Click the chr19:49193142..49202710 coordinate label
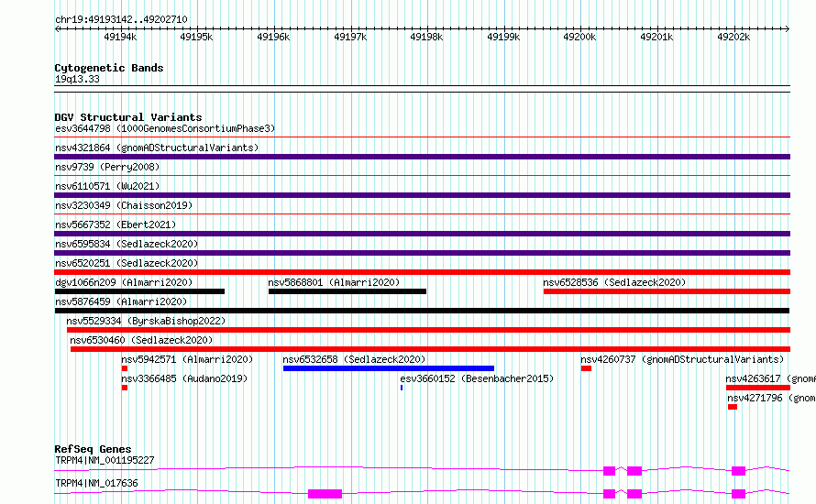This screenshot has width=816, height=504. click(121, 19)
